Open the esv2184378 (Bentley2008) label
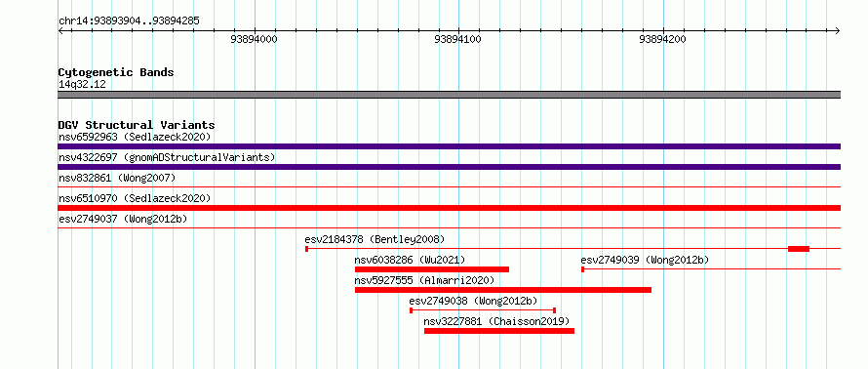This screenshot has width=868, height=369. (375, 239)
